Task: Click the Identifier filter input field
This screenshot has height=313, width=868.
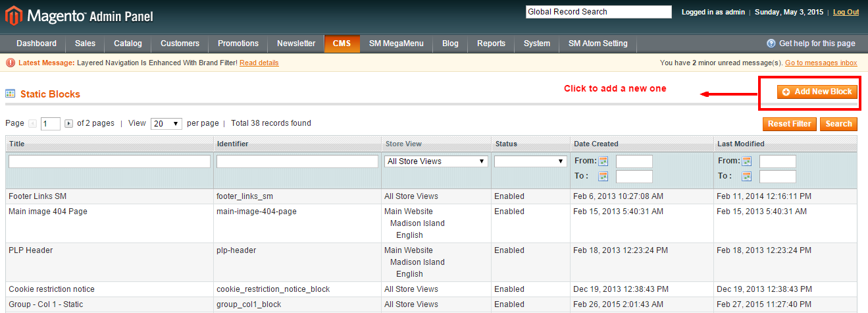Action: [297, 161]
